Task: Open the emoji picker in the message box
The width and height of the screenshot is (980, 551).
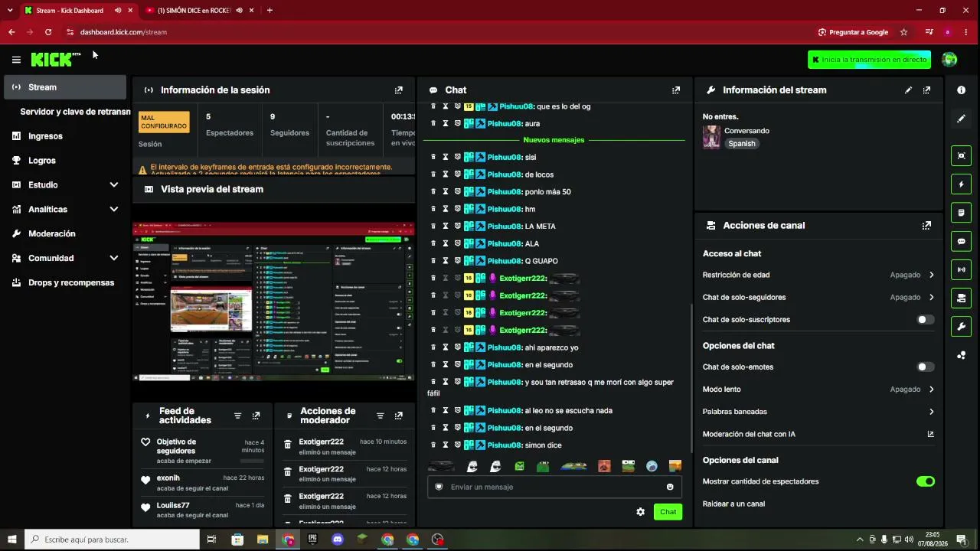Action: click(670, 487)
